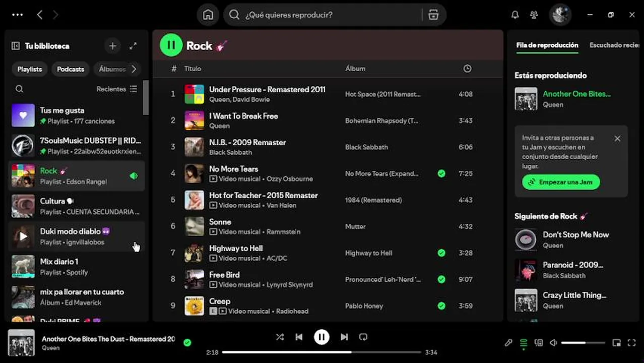Skip to next track

(344, 337)
